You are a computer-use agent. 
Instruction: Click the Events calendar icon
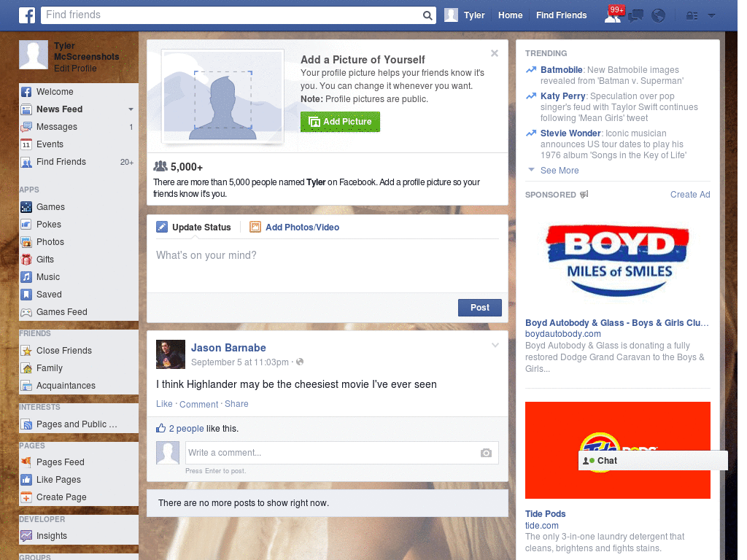(26, 144)
